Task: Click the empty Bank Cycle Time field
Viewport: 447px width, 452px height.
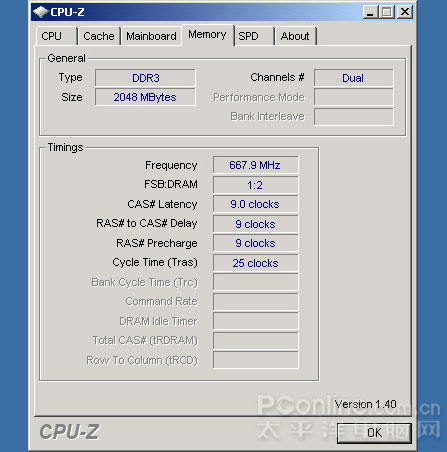Action: (256, 282)
